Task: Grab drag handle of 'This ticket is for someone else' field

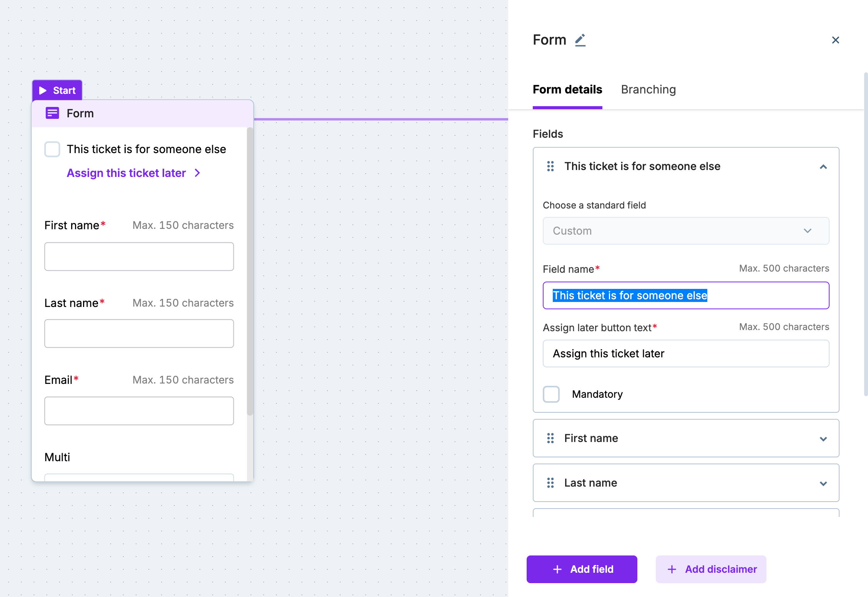Action: point(550,166)
